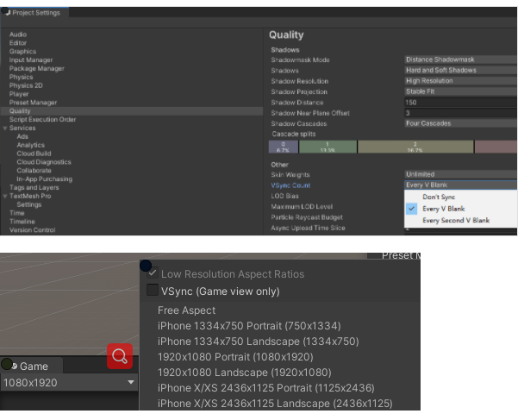The image size is (524, 420).
Task: Open Timeline settings category
Action: [22, 222]
